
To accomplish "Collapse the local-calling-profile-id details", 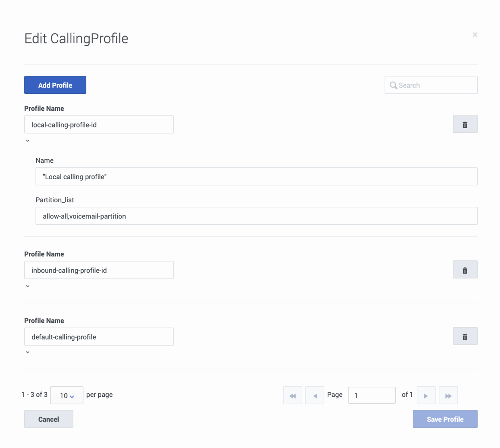I will [28, 141].
